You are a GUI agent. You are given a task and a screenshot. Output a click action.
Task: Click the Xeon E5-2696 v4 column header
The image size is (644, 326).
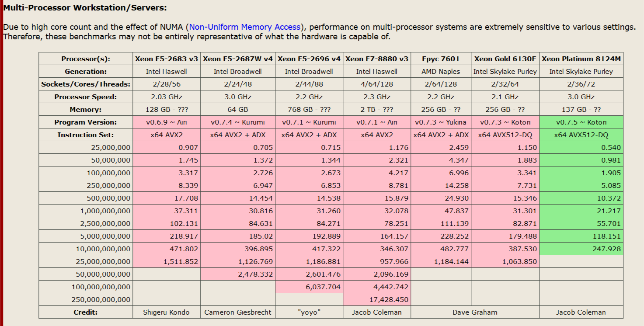(x=309, y=59)
